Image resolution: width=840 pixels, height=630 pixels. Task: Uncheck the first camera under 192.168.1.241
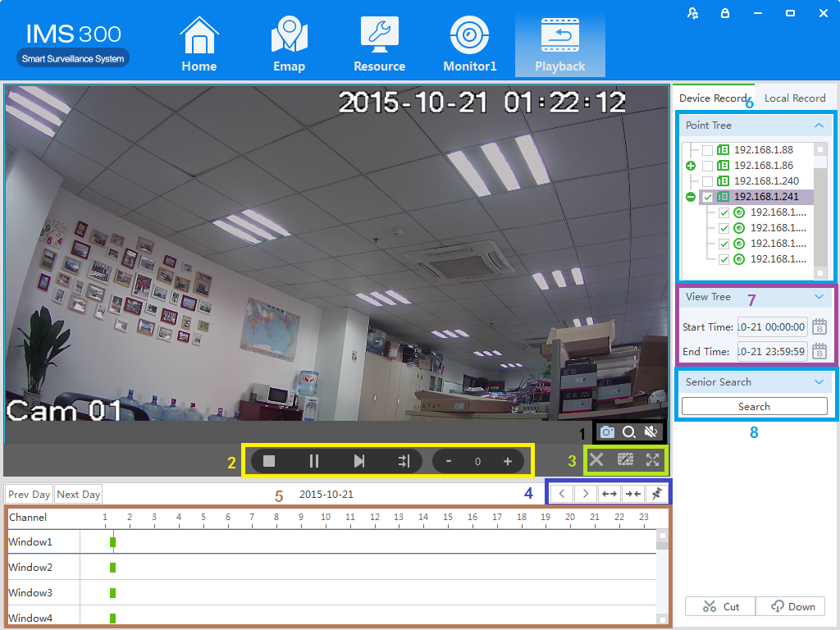click(724, 212)
